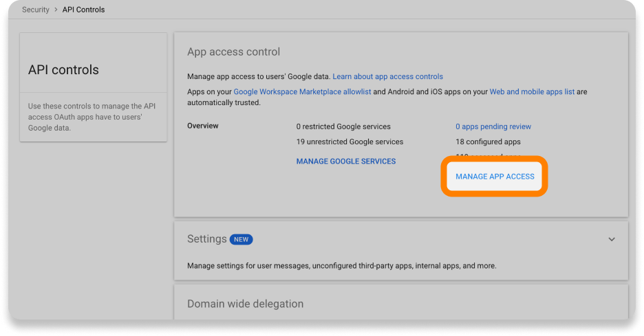Click 0 restricted Google services text
The image size is (644, 336).
pyautogui.click(x=343, y=126)
